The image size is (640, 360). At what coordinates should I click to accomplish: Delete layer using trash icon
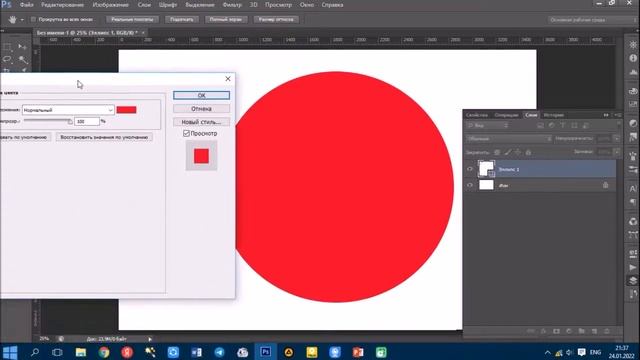[x=607, y=331]
